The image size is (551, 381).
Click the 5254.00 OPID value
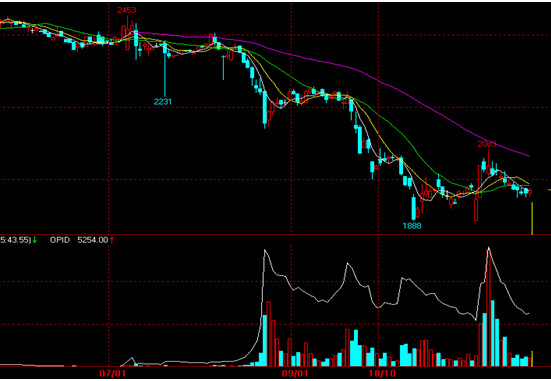click(92, 240)
